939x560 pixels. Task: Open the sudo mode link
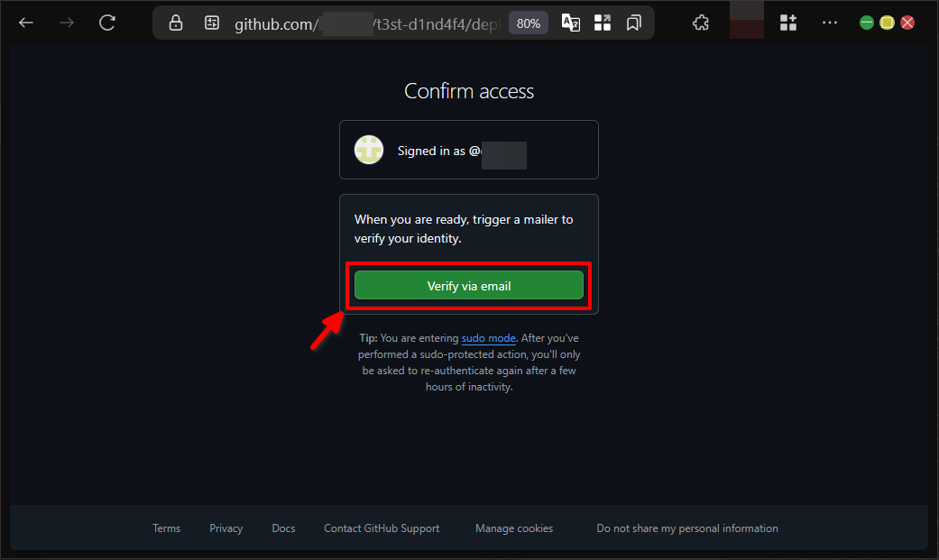[489, 338]
